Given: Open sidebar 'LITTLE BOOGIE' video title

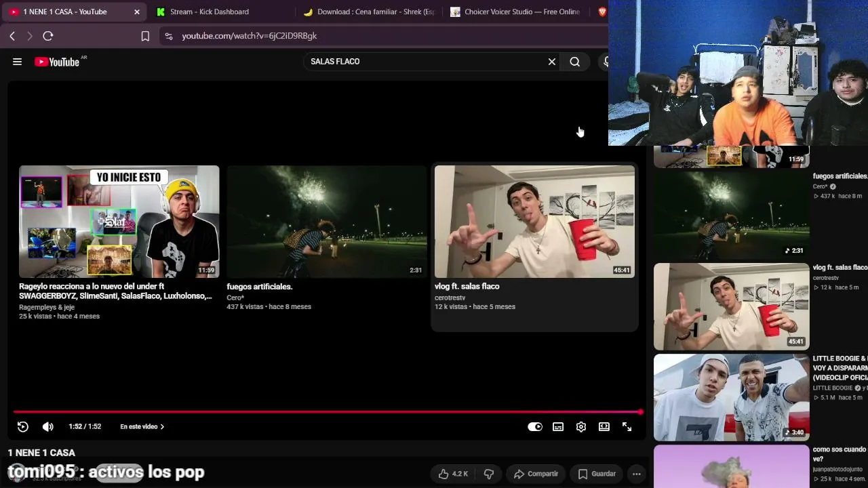Looking at the screenshot, I should 840,368.
